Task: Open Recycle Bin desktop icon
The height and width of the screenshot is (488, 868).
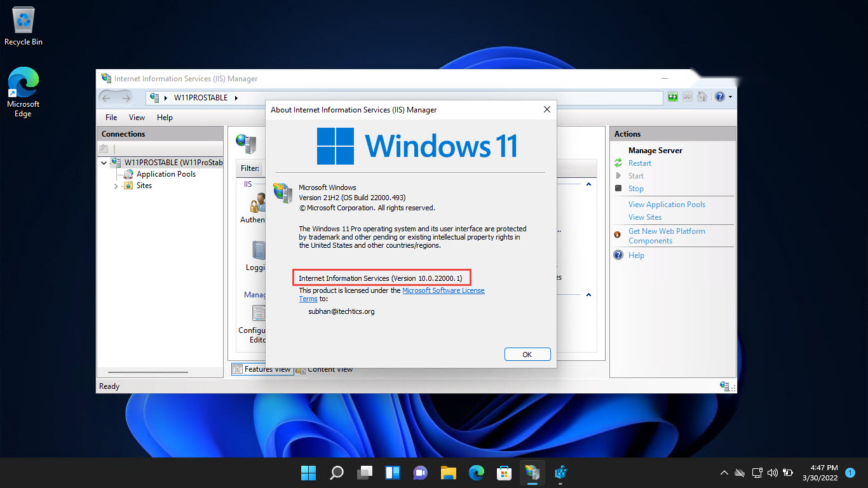Action: point(24,27)
